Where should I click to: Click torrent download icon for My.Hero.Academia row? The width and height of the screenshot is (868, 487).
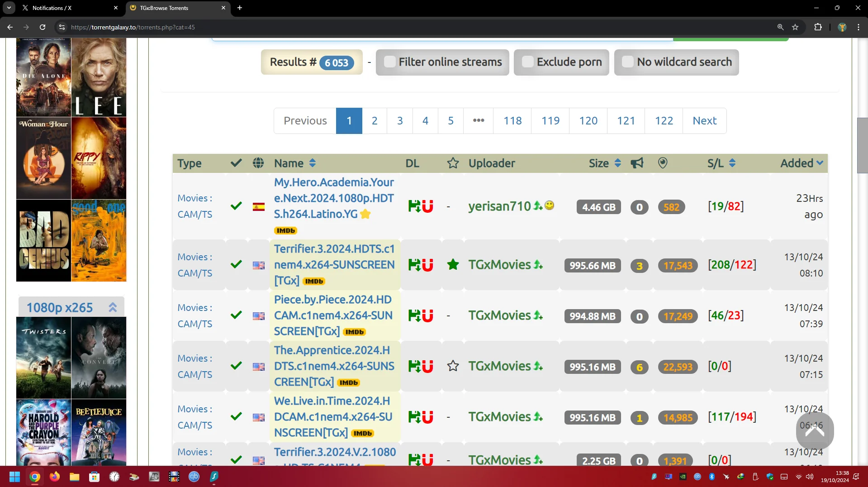(x=414, y=206)
